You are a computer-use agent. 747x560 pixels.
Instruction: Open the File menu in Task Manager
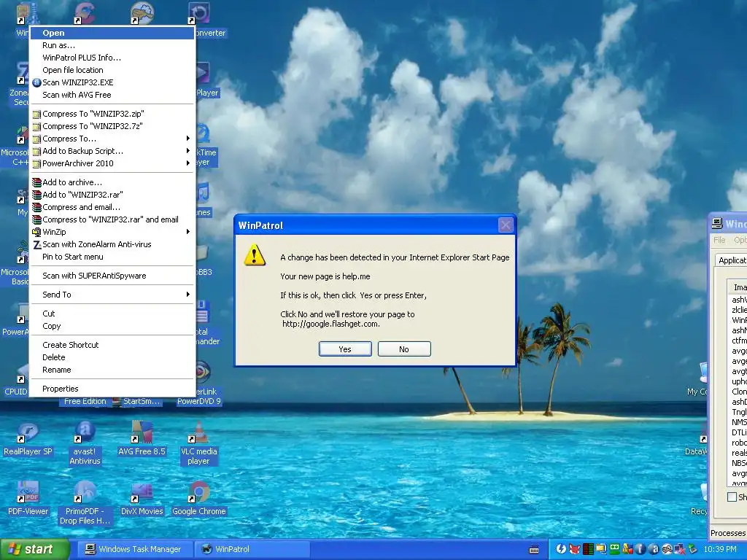[x=719, y=240]
